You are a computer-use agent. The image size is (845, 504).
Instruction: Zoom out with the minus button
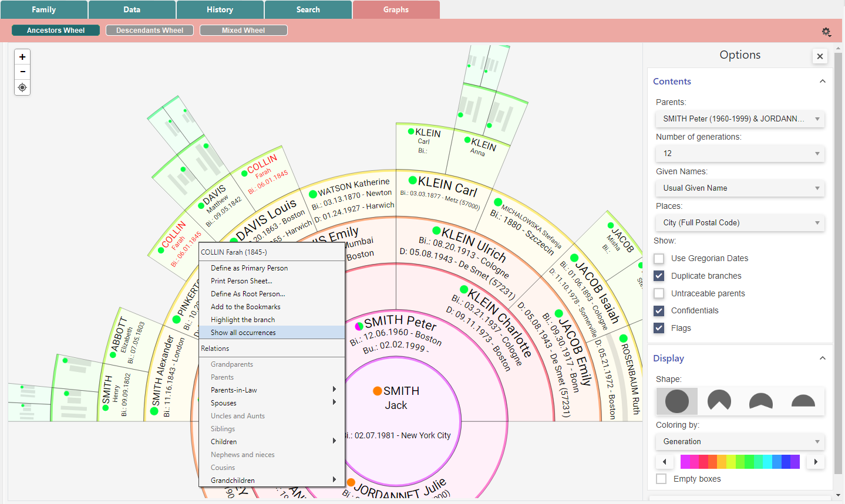[22, 72]
